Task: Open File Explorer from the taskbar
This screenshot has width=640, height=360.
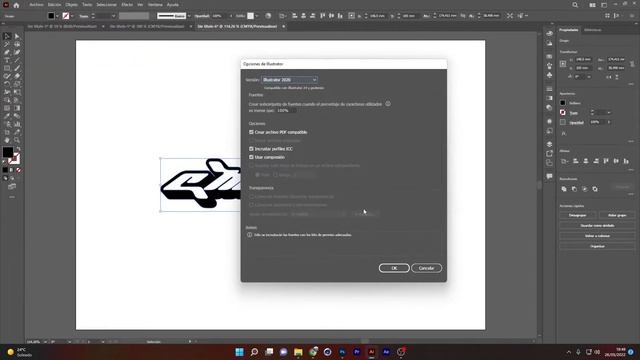Action: [x=298, y=352]
